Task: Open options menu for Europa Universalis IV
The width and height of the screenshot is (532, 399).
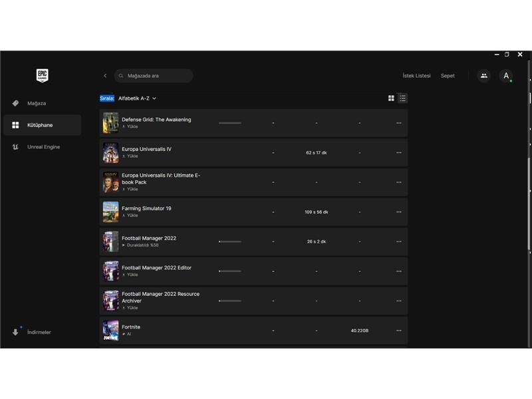Action: click(x=398, y=153)
